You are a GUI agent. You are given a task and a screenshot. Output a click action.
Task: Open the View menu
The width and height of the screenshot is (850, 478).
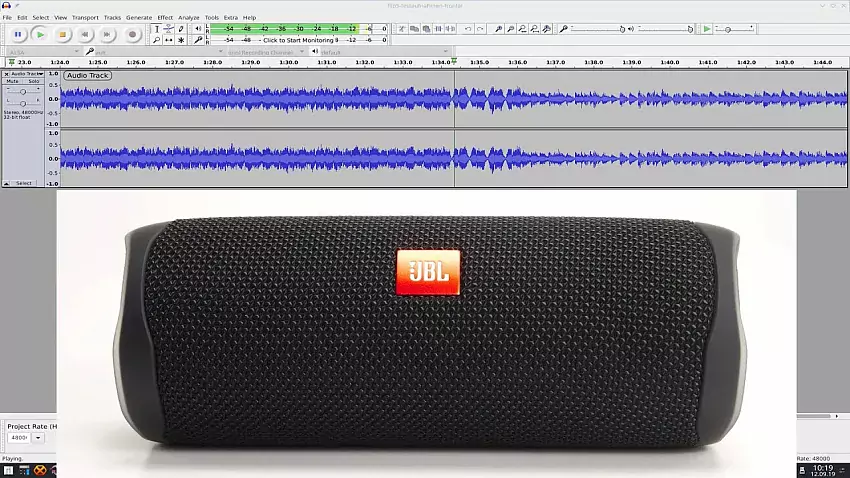pyautogui.click(x=61, y=17)
